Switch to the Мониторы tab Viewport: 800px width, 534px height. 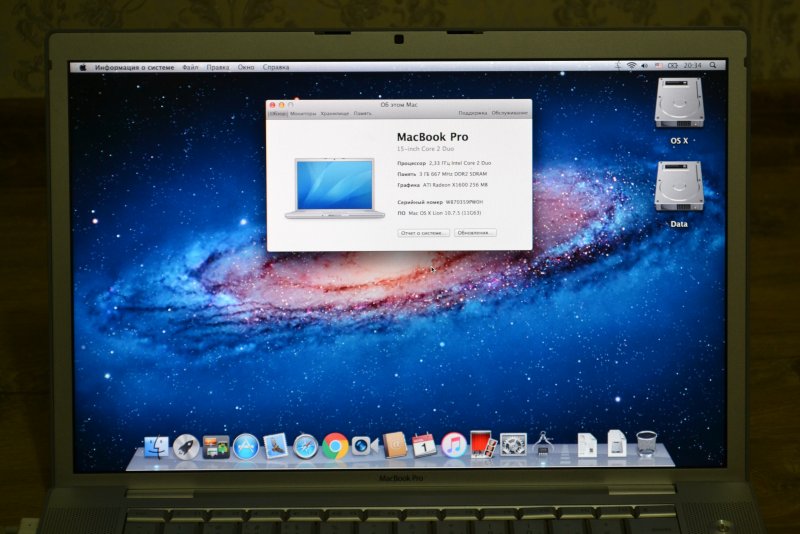tap(303, 113)
